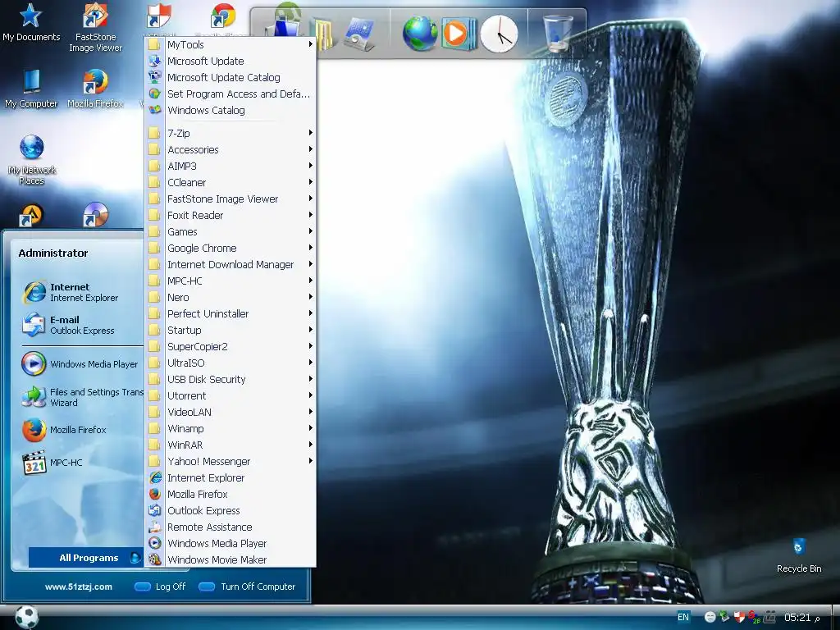Open Files and Settings Transfer Wizard

click(x=80, y=397)
